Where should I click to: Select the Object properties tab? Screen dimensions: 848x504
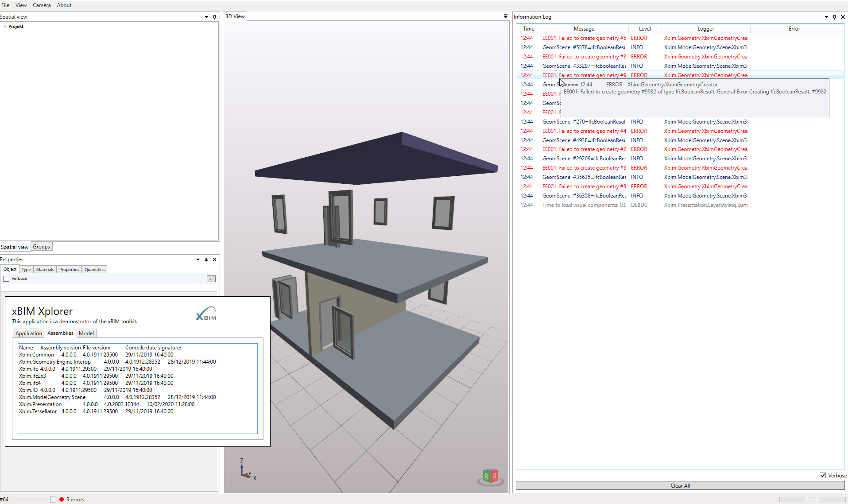tap(10, 269)
